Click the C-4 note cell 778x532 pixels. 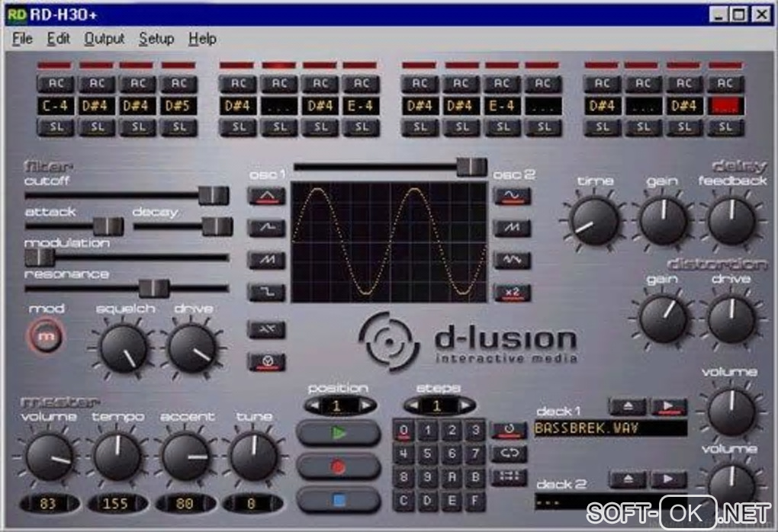click(x=56, y=106)
